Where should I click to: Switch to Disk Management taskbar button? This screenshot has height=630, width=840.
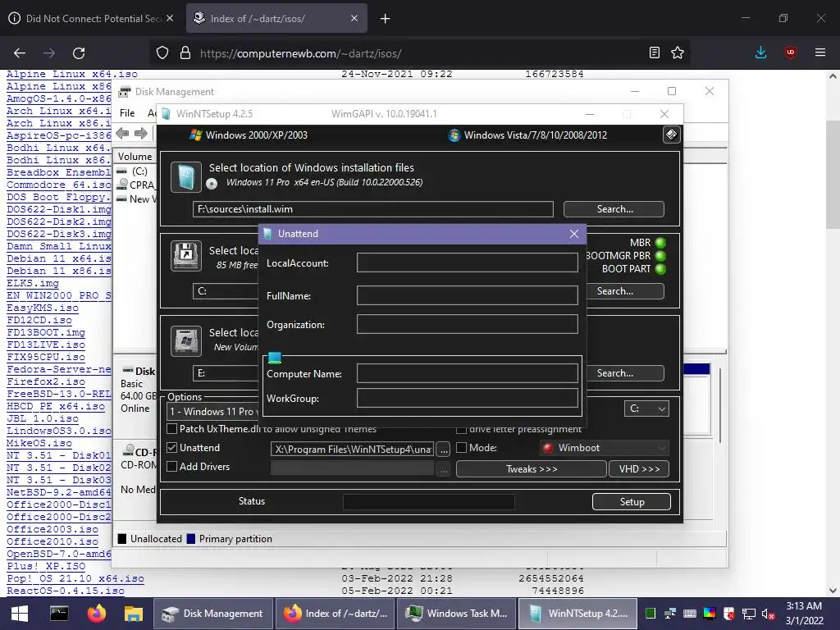pos(213,614)
